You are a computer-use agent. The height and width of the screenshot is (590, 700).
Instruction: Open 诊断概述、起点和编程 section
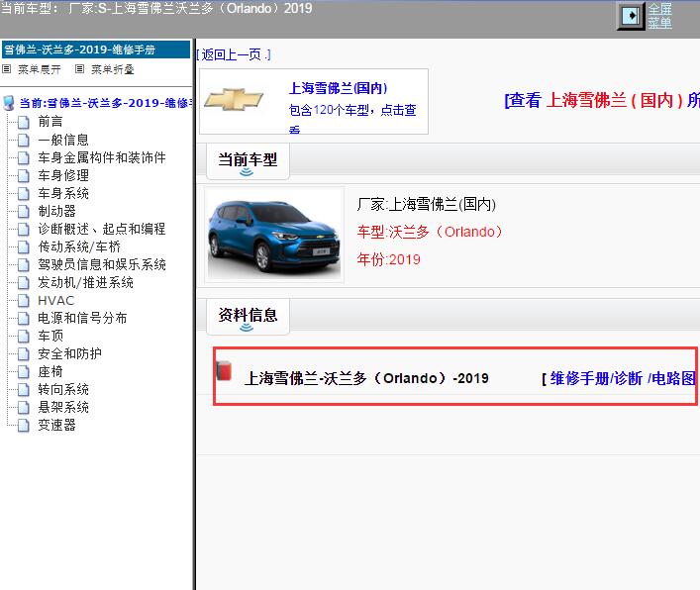pyautogui.click(x=102, y=229)
